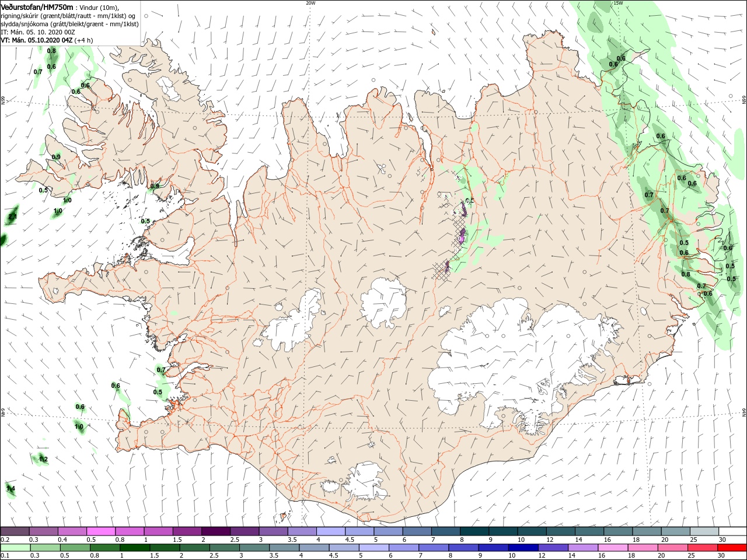Select the top-row pale gray swatch between 25 and 30

(x=704, y=531)
